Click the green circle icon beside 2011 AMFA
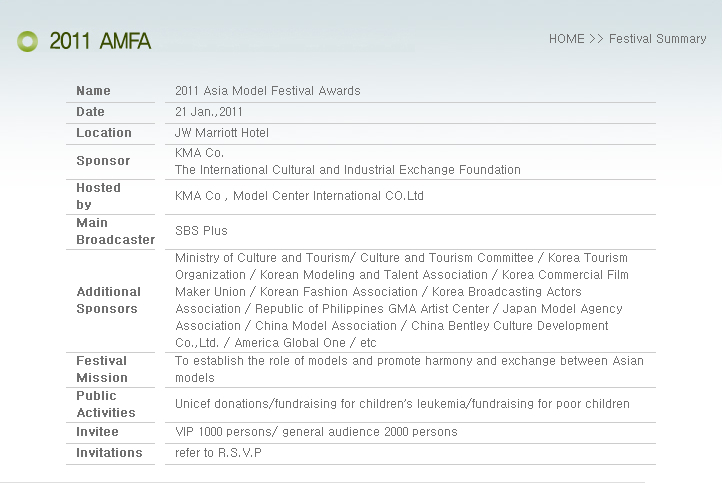Image resolution: width=722 pixels, height=483 pixels. 27,41
